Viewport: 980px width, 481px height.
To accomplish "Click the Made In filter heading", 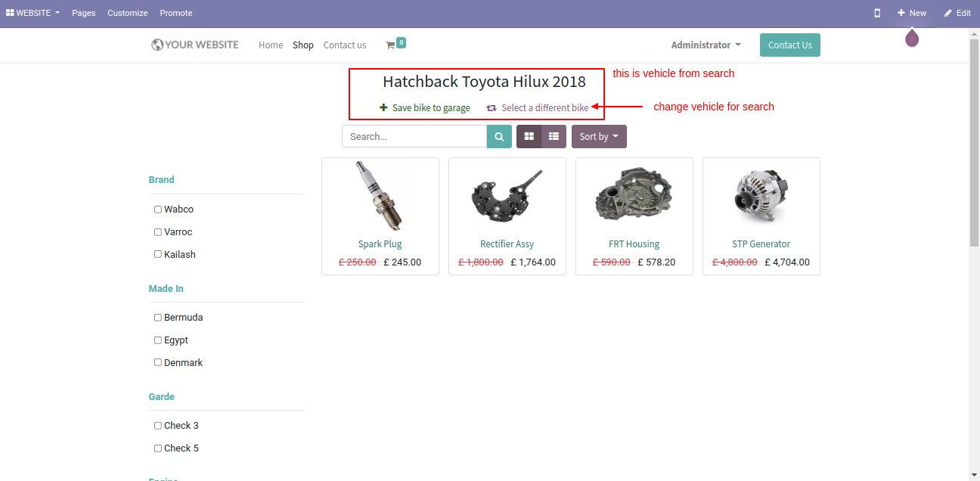I will click(166, 289).
